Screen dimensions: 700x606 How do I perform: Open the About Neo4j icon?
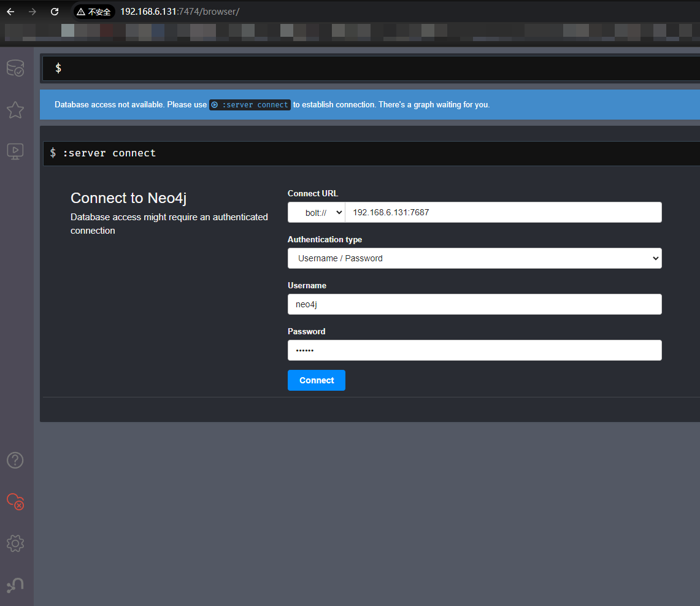coord(15,585)
